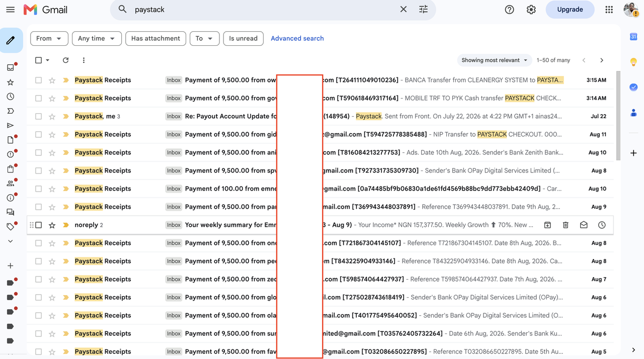Mark the weekly summary email as unread
644x359 pixels.
pyautogui.click(x=584, y=225)
